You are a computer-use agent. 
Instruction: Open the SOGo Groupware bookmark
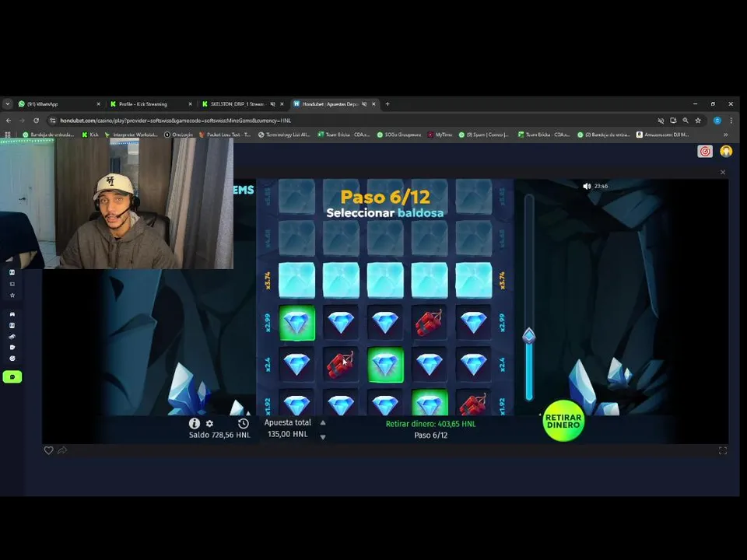point(399,135)
